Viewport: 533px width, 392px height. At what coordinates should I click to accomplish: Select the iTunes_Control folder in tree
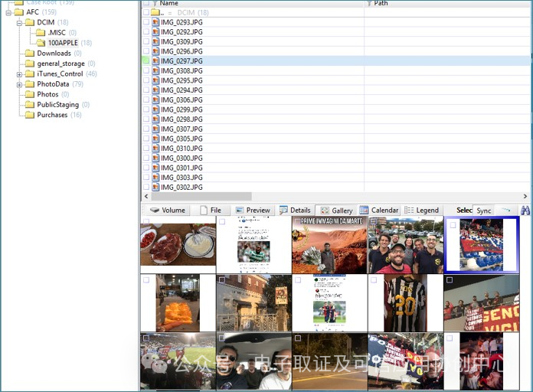(x=60, y=73)
